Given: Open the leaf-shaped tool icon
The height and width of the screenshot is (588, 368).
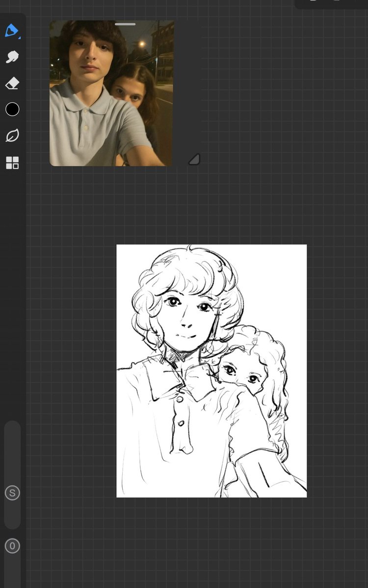Looking at the screenshot, I should pos(12,136).
